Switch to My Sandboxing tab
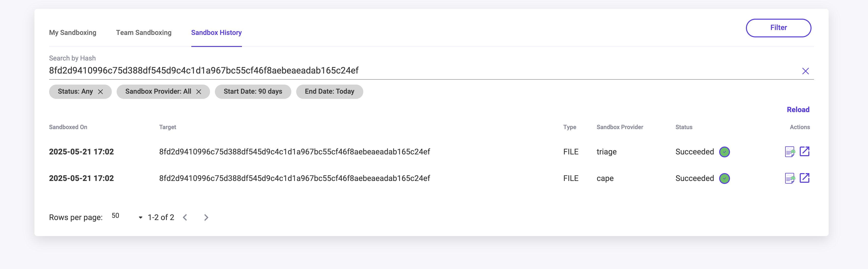This screenshot has height=269, width=868. coord(72,33)
